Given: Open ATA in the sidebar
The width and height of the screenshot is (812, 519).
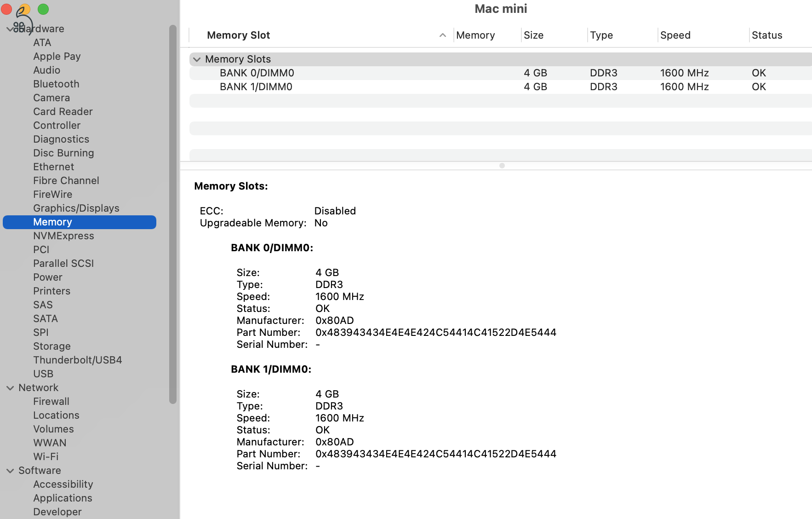Looking at the screenshot, I should (x=42, y=43).
